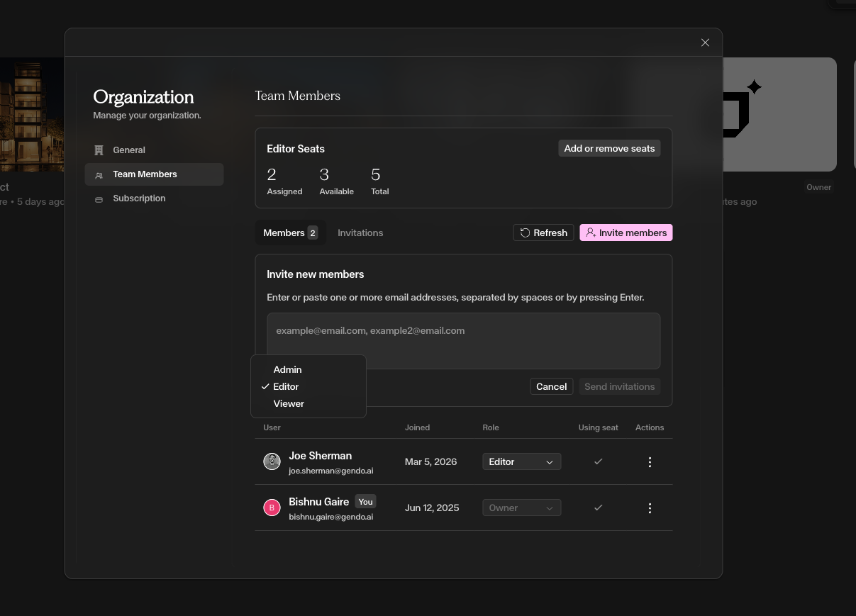Focus the email addresses input field
The width and height of the screenshot is (856, 616).
pos(463,341)
